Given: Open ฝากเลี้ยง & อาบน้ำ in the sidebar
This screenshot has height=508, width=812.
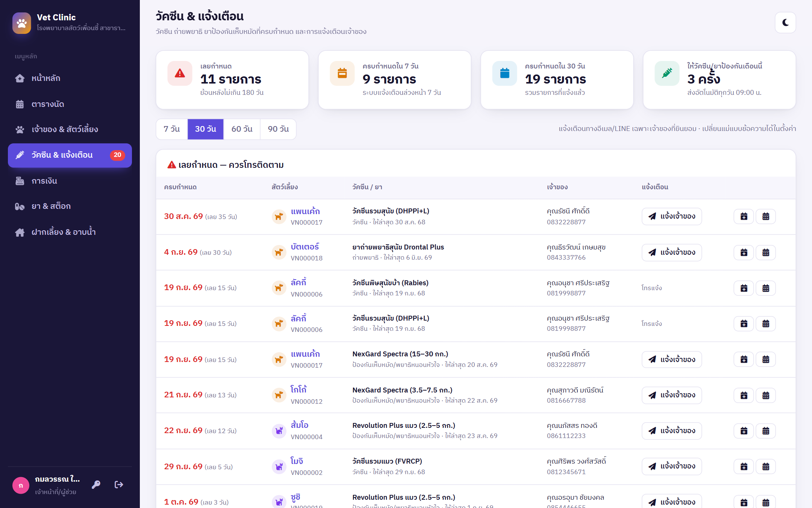Looking at the screenshot, I should (70, 232).
